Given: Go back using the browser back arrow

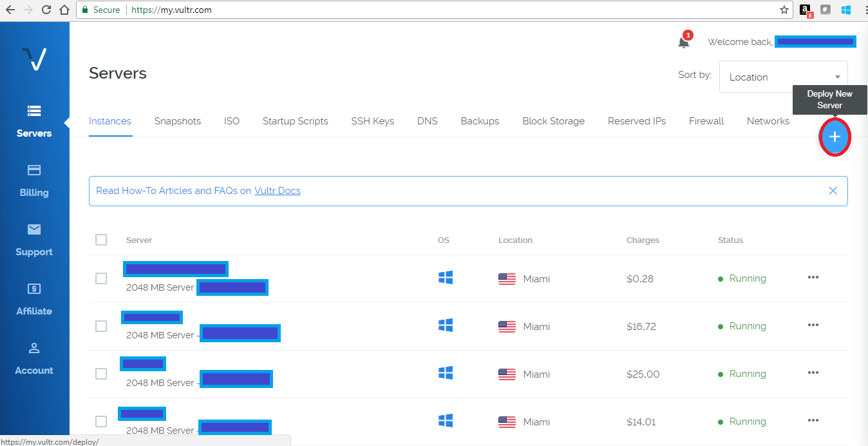Looking at the screenshot, I should 10,10.
